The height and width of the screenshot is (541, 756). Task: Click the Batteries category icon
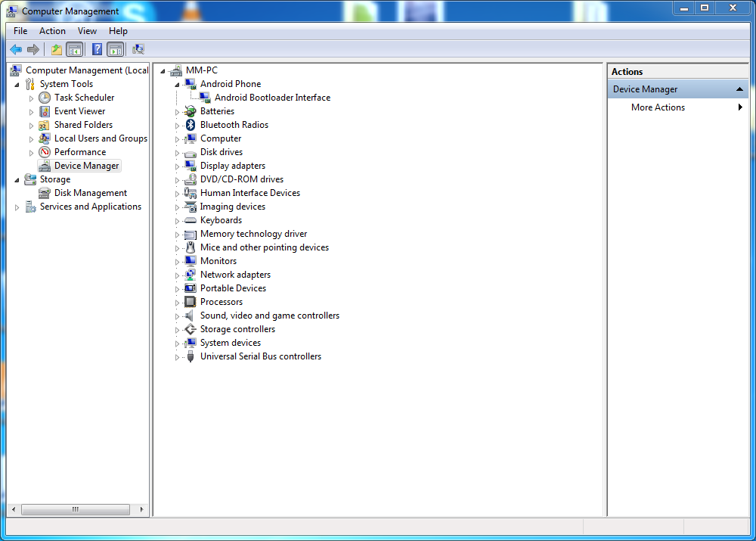click(191, 111)
